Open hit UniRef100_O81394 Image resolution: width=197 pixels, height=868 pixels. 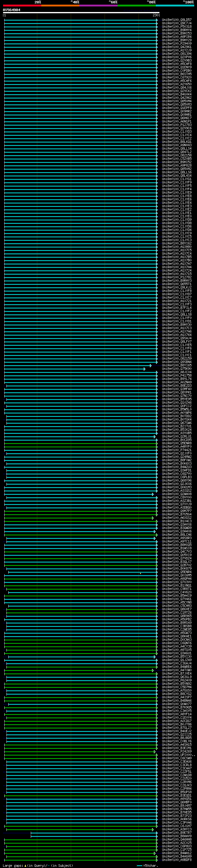[x=177, y=54]
